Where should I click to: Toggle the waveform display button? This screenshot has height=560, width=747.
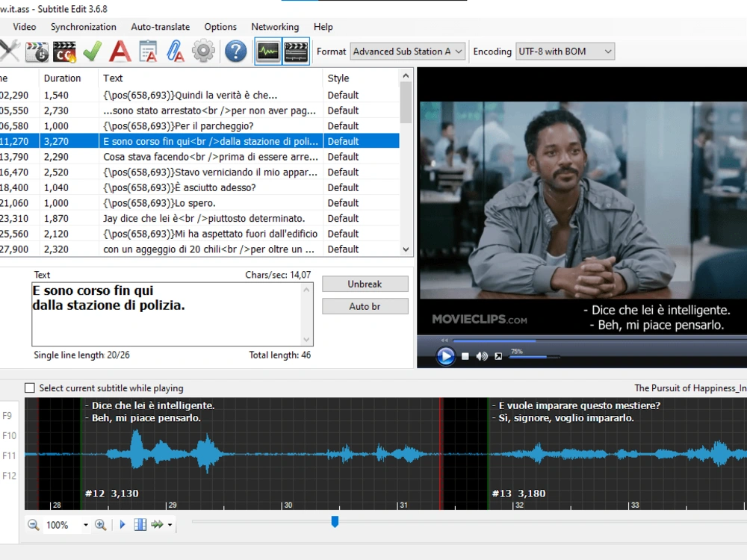point(268,52)
